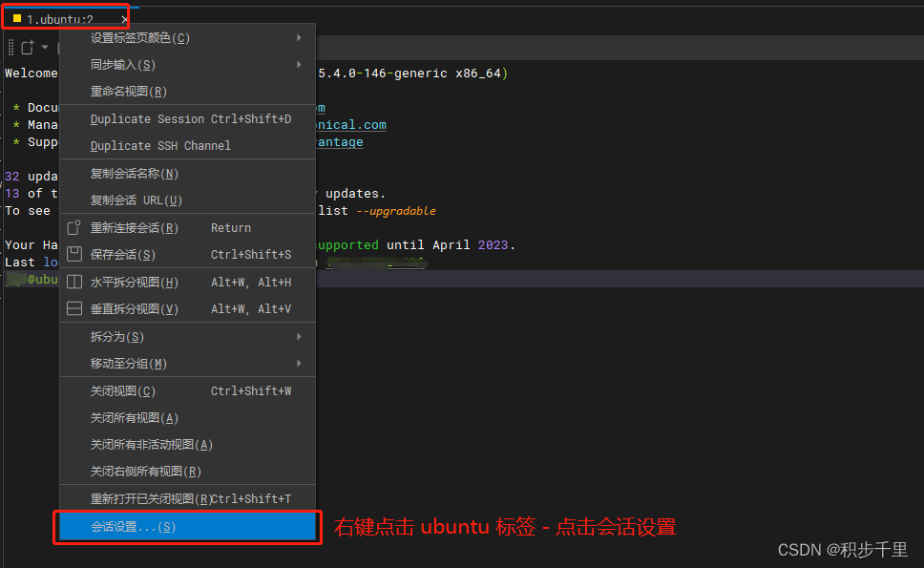Select Duplicate SSH Channel option
924x568 pixels.
[187, 145]
